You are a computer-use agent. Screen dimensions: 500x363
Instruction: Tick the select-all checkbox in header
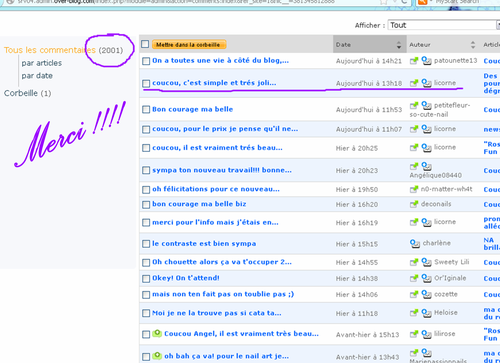point(145,44)
